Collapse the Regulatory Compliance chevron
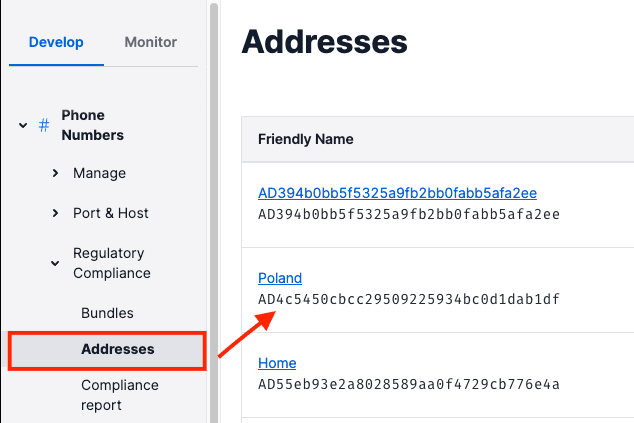Screen dimensions: 634x423 point(56,264)
